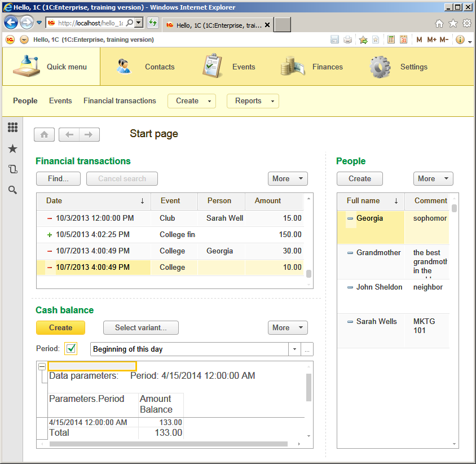Open Favorites star in left sidebar
Image resolution: width=476 pixels, height=464 pixels.
click(x=12, y=148)
